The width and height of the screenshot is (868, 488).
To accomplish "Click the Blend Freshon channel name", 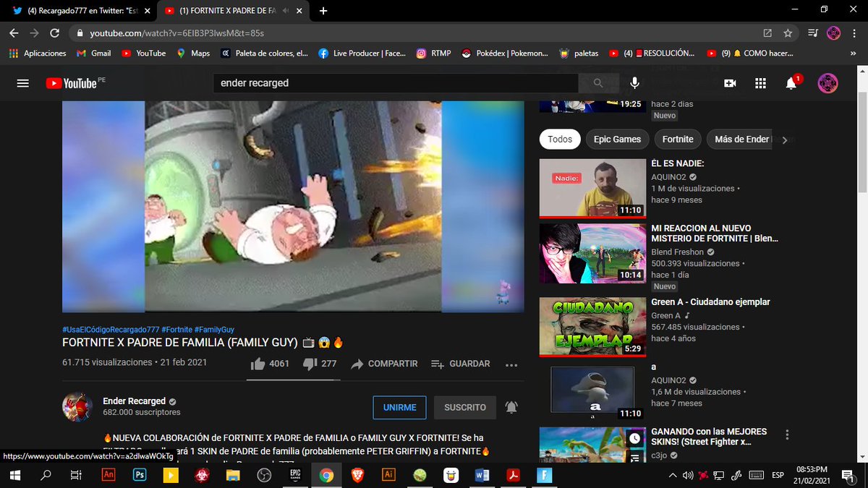I will [x=677, y=252].
